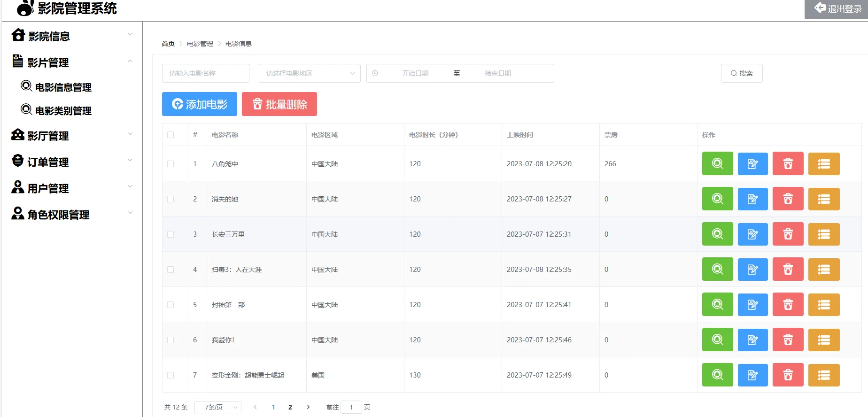View details of 扫毒3：人在天涯
This screenshot has height=417, width=868.
717,269
